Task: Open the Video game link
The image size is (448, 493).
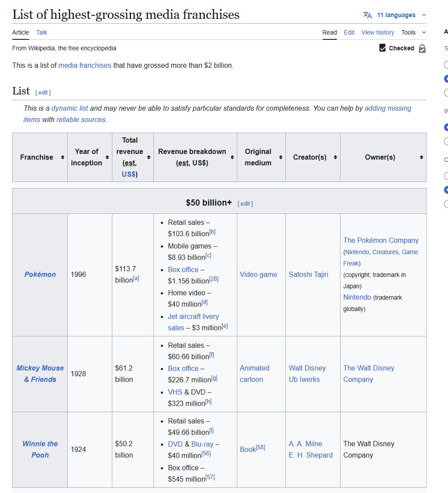Action: click(x=258, y=274)
